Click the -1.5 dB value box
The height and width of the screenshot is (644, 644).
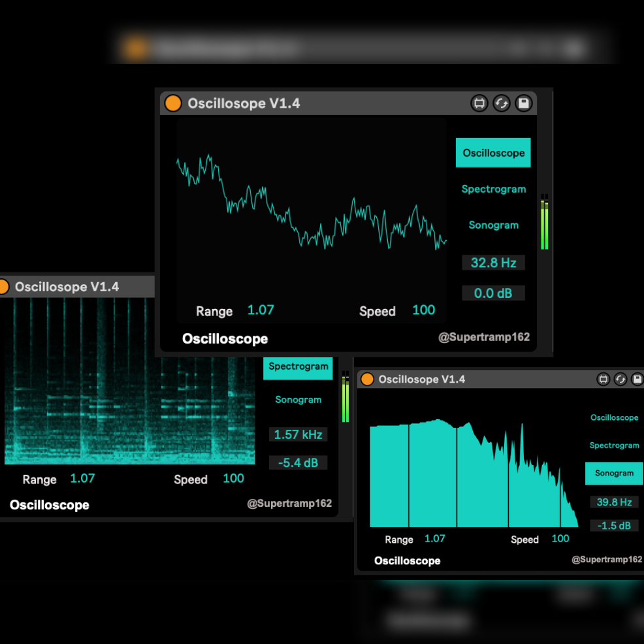[x=613, y=526]
